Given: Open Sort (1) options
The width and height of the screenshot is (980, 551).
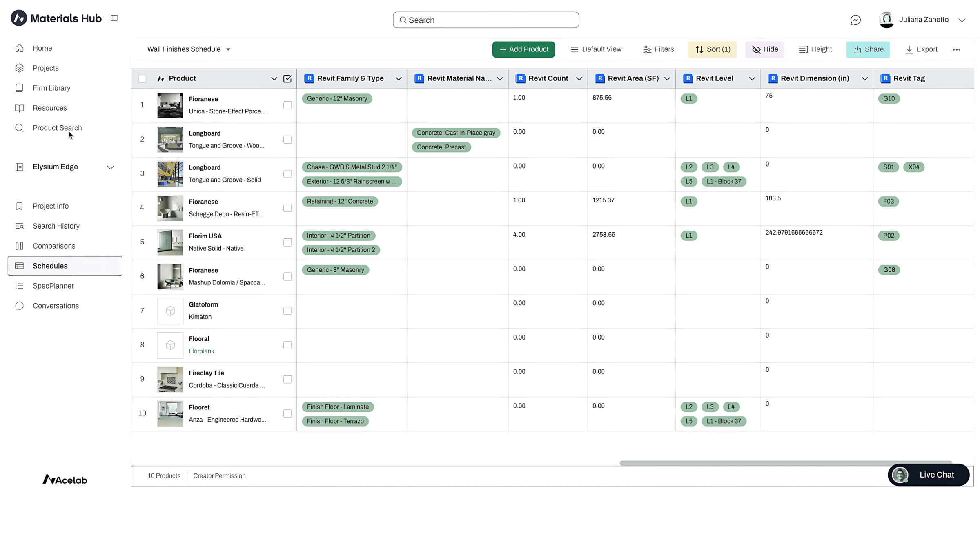Looking at the screenshot, I should [713, 49].
